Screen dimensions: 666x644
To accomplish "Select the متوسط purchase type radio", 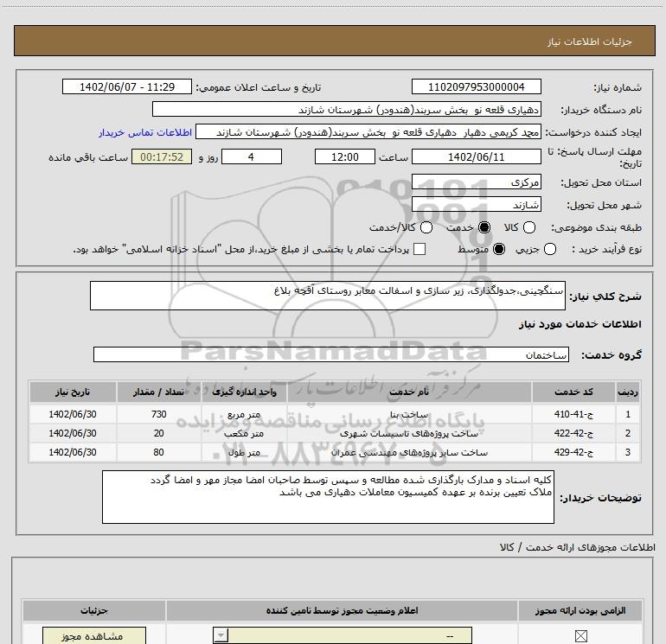I will pyautogui.click(x=499, y=249).
